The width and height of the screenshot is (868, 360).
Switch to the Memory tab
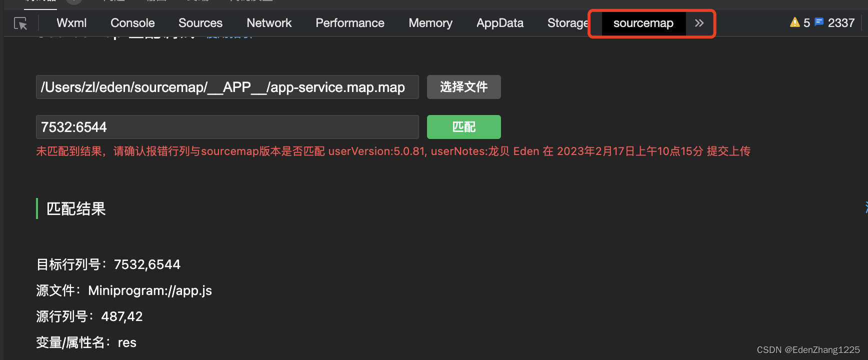430,23
